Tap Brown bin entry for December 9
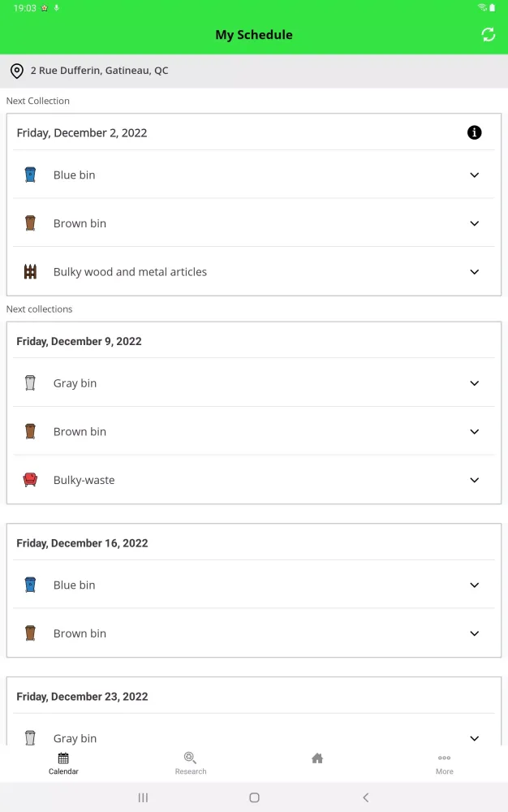The height and width of the screenshot is (812, 508). [x=80, y=432]
